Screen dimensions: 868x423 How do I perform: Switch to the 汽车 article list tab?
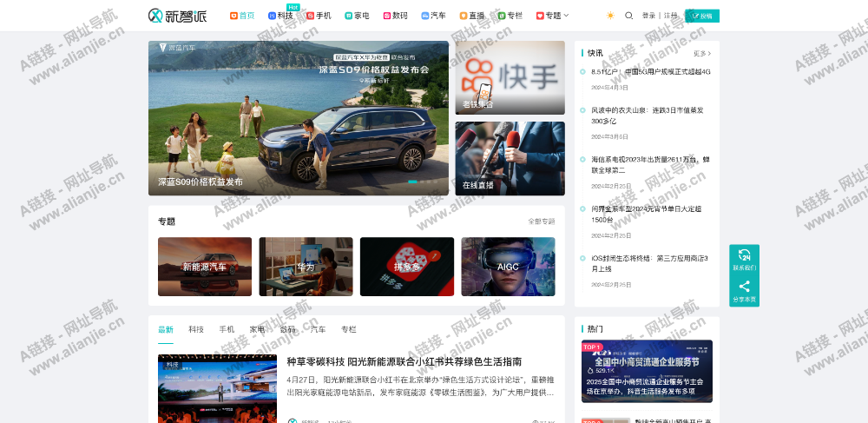(x=318, y=329)
